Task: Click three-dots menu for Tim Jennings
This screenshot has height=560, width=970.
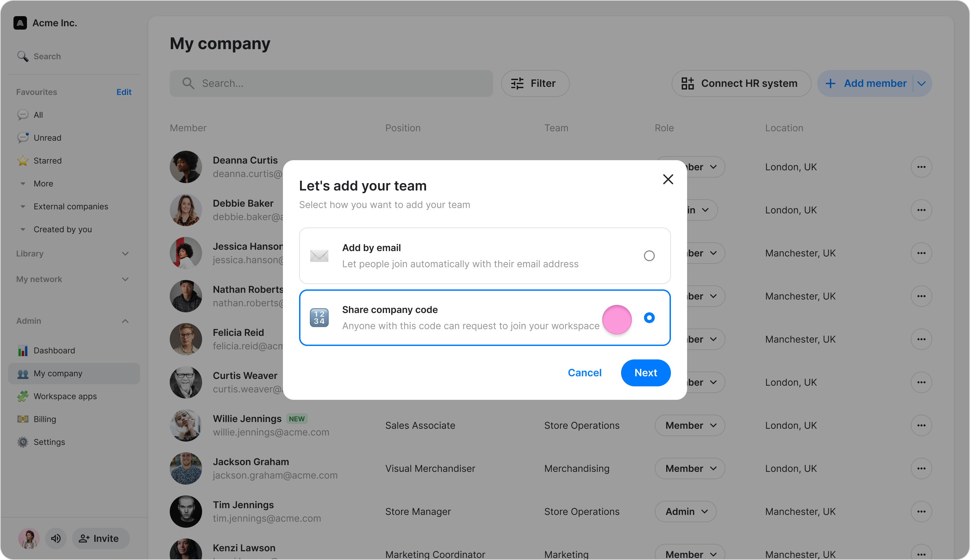Action: click(921, 512)
